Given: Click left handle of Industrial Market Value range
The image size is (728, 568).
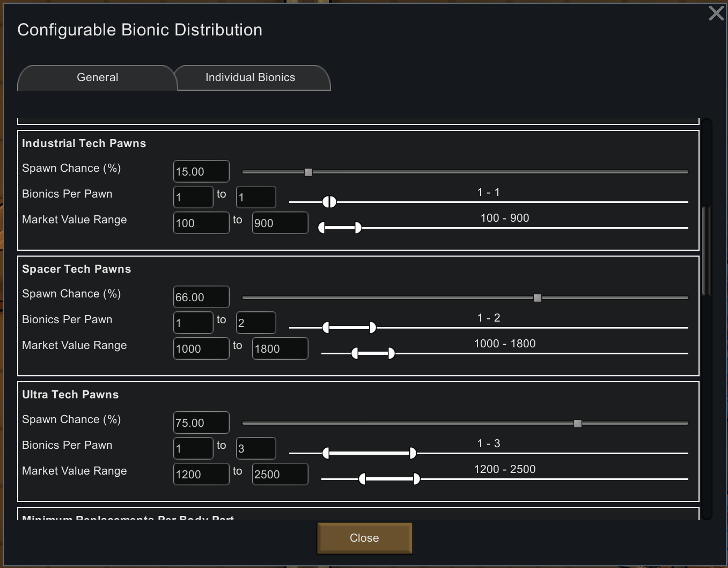Looking at the screenshot, I should coord(322,228).
